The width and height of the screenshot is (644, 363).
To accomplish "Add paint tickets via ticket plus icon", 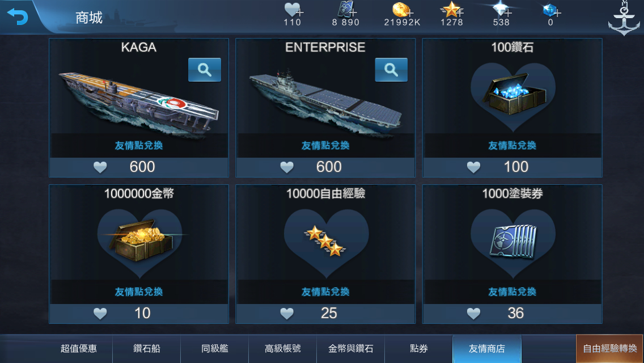I will 346,10.
